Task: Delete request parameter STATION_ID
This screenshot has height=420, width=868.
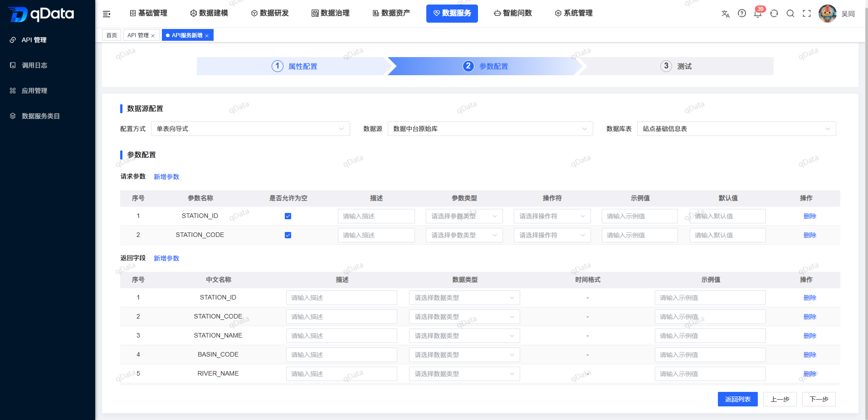Action: pos(810,216)
